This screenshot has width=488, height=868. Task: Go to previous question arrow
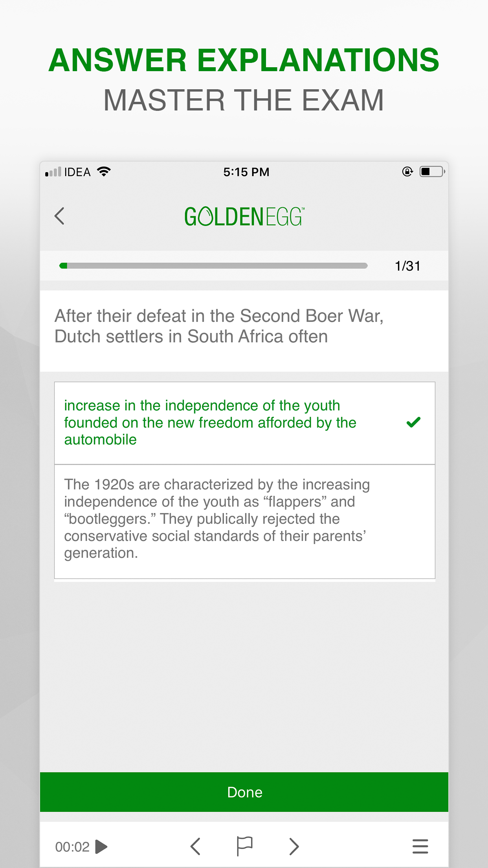[x=195, y=846]
